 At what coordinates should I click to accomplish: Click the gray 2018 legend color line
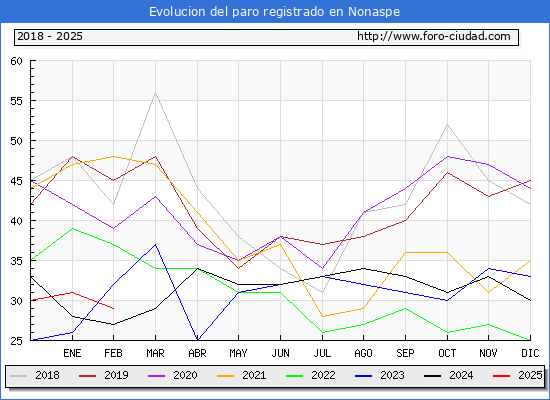click(19, 376)
